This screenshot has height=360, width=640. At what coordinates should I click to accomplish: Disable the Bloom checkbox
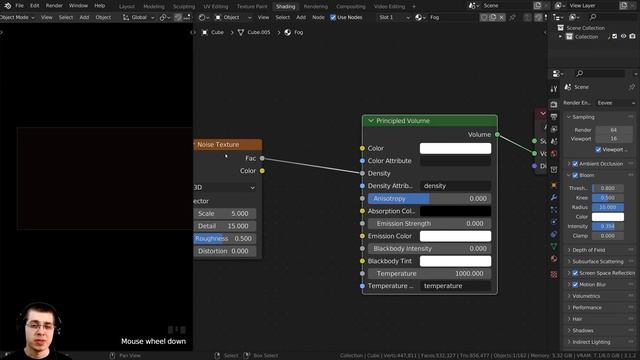point(575,176)
